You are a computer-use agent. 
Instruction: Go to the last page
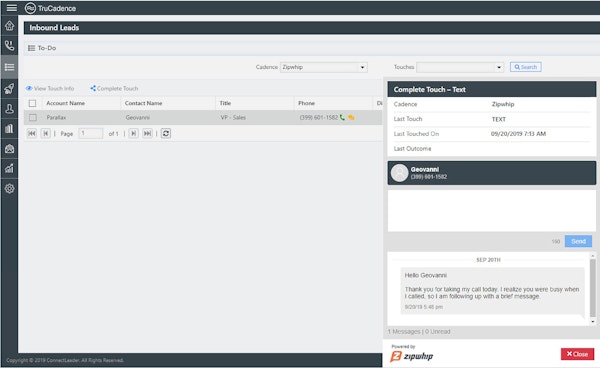coord(147,133)
